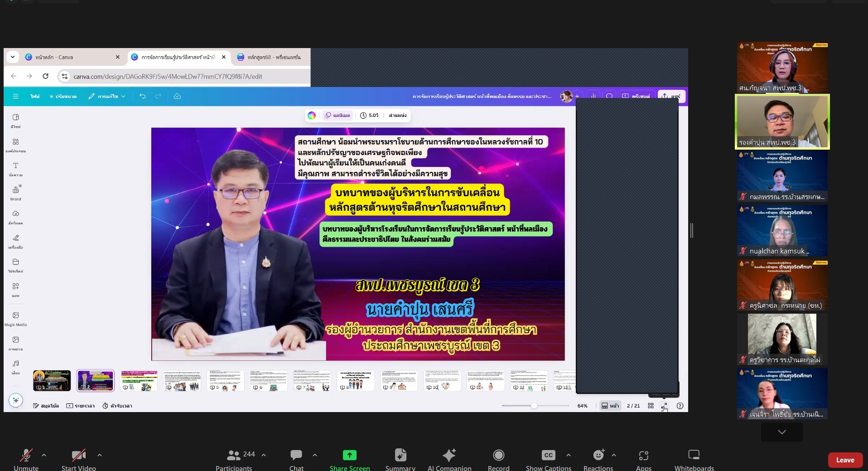Click the Share (แชร์) button in Canva
This screenshot has height=471, width=868.
pos(671,96)
